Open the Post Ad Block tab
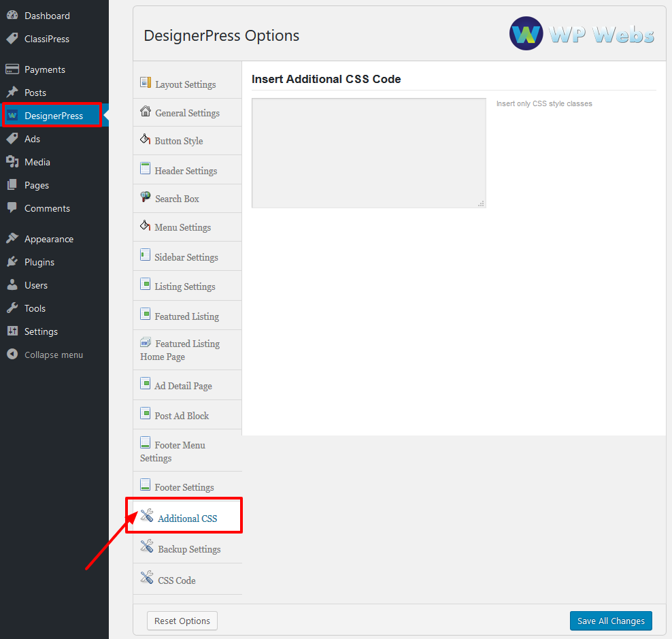Viewport: 672px width, 639px height. (x=187, y=415)
